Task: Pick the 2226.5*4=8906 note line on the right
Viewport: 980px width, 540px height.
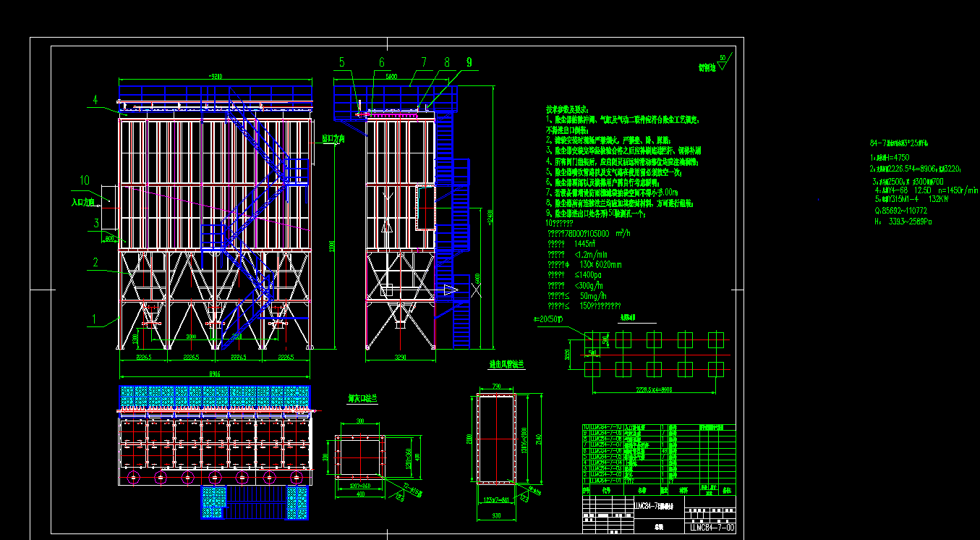Action: [x=913, y=168]
